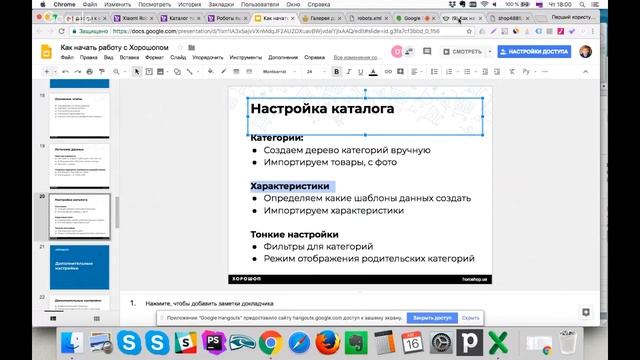Viewport: 640px width, 360px height.
Task: Open the font size 24 dropdown
Action: [316, 72]
